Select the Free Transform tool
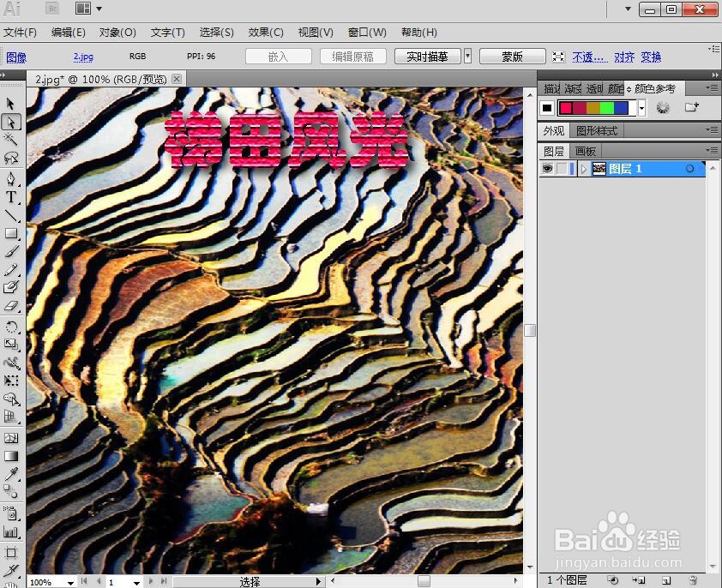This screenshot has height=588, width=722. (x=11, y=381)
